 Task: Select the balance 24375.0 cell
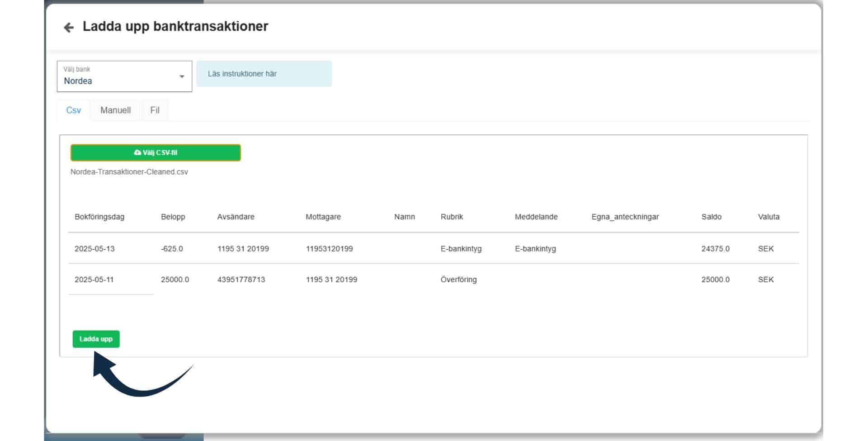tap(716, 249)
